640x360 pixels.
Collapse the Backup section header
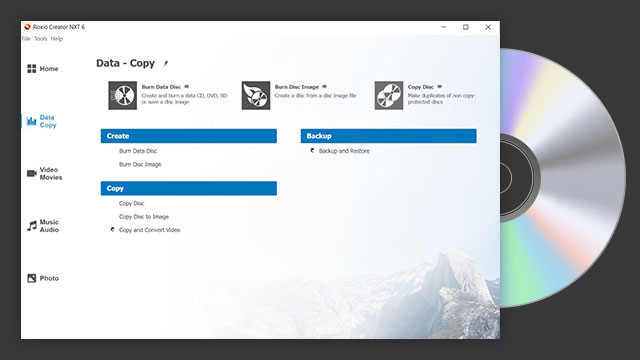(389, 136)
